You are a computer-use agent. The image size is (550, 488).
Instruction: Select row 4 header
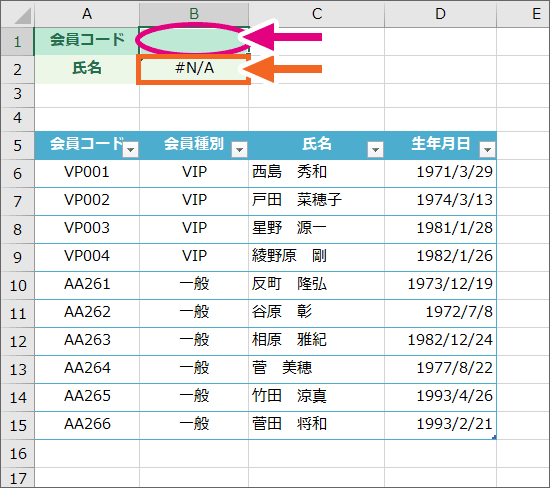18,118
